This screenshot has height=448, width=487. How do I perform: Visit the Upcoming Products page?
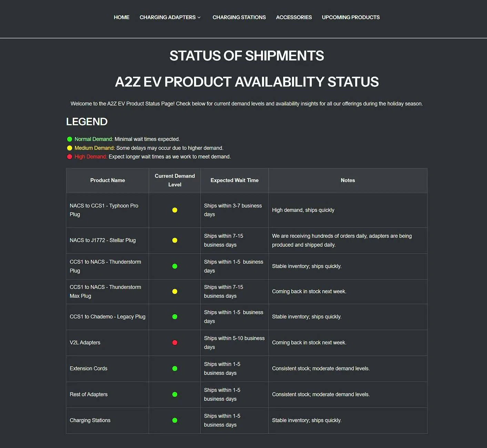point(351,17)
